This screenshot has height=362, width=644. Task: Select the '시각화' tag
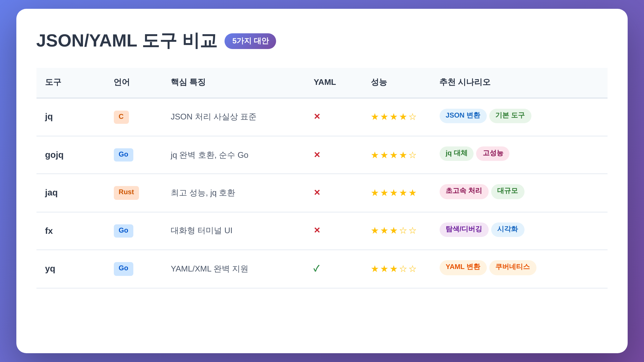pyautogui.click(x=508, y=229)
